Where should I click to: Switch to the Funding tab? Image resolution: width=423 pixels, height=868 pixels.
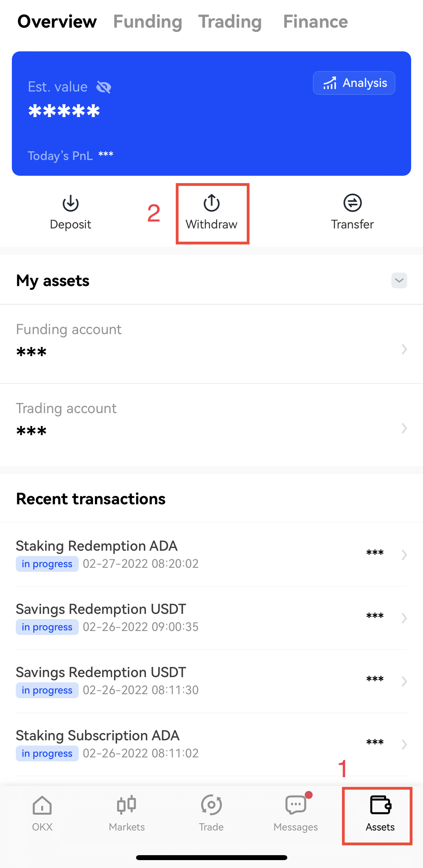(147, 22)
